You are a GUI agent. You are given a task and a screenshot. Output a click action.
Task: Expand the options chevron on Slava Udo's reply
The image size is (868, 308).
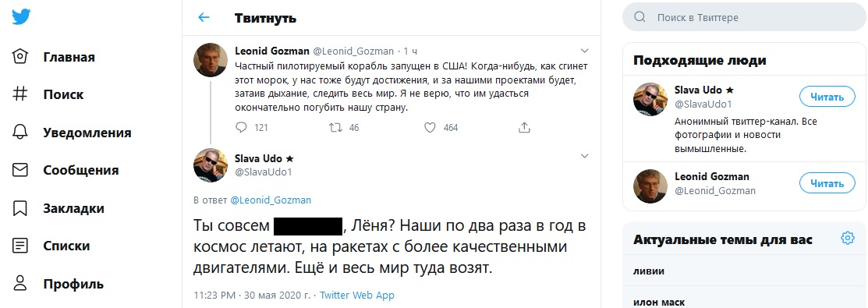[x=584, y=157]
